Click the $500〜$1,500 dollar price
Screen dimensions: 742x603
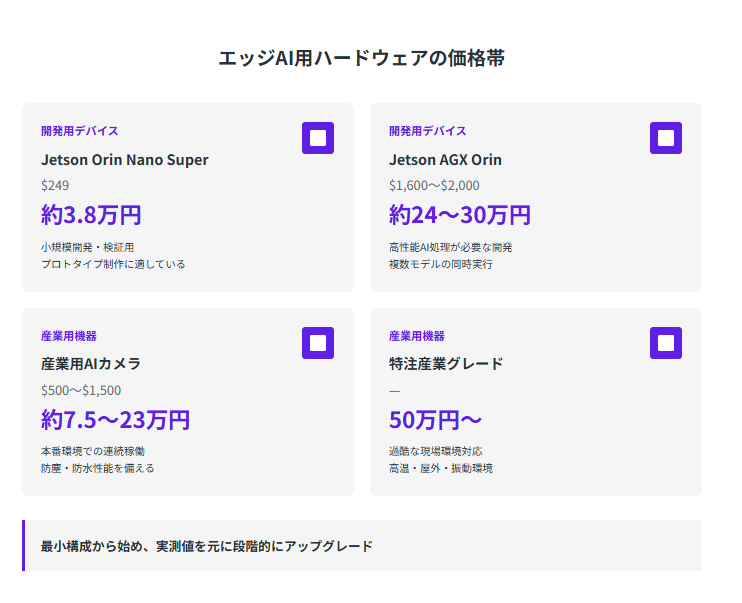[81, 390]
